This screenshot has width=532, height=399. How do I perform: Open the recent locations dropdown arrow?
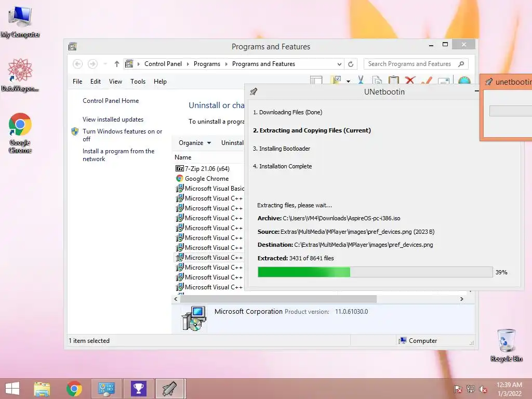point(105,64)
